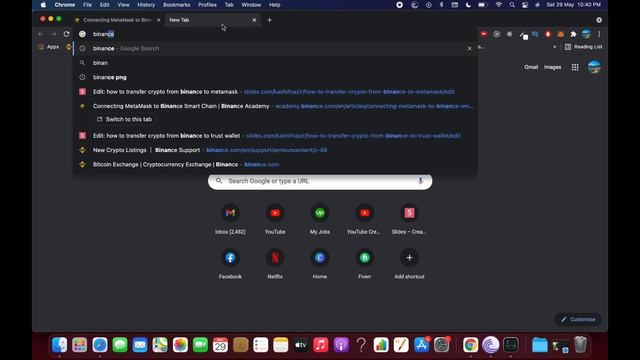Open the Tab menu
The image size is (640, 360).
point(229,4)
